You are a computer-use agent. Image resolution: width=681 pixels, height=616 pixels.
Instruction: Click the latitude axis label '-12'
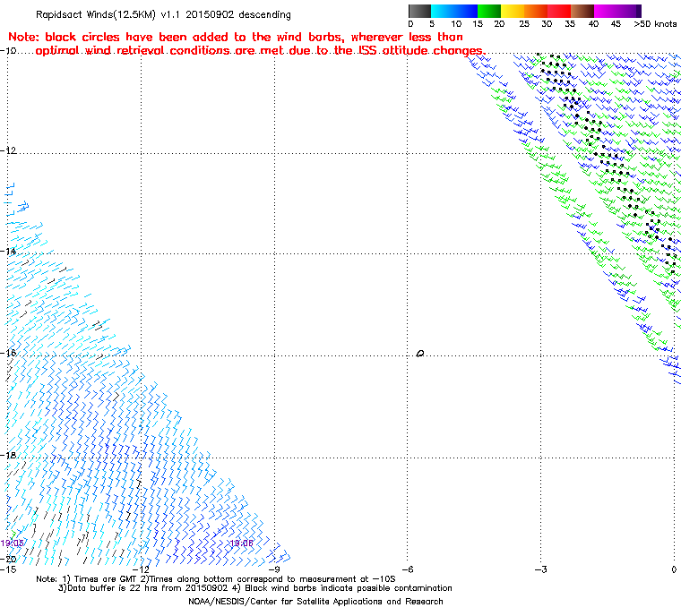[x=8, y=150]
